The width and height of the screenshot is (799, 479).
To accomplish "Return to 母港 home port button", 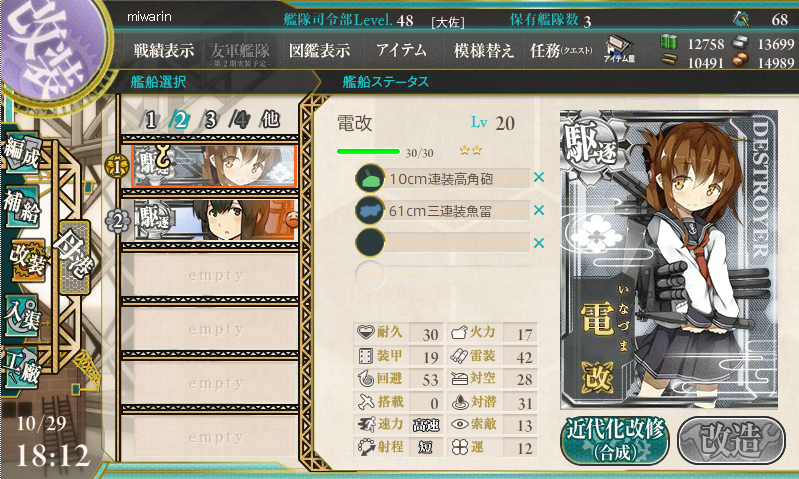I will (x=75, y=257).
